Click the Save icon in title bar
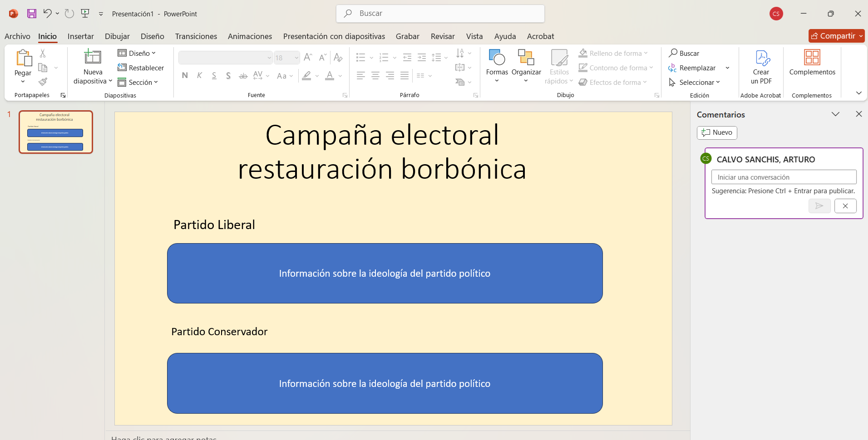Screen dimensions: 868x440 pos(31,14)
